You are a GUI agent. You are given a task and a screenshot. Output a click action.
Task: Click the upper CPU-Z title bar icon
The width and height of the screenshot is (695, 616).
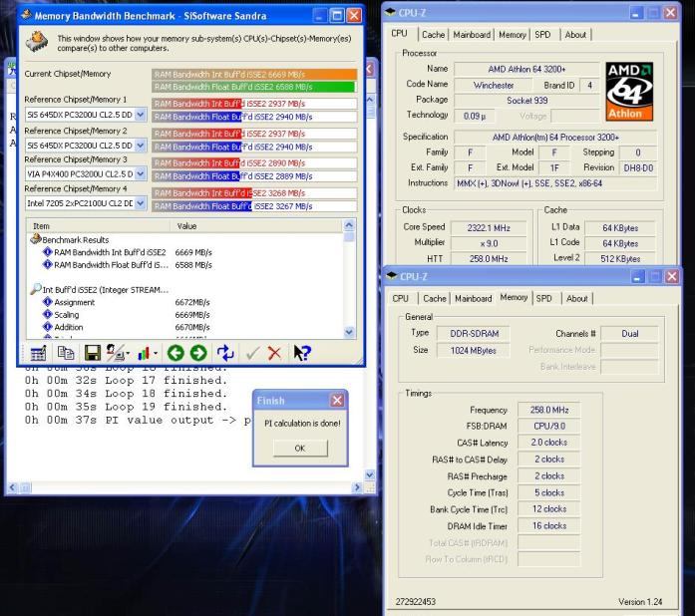pos(390,12)
